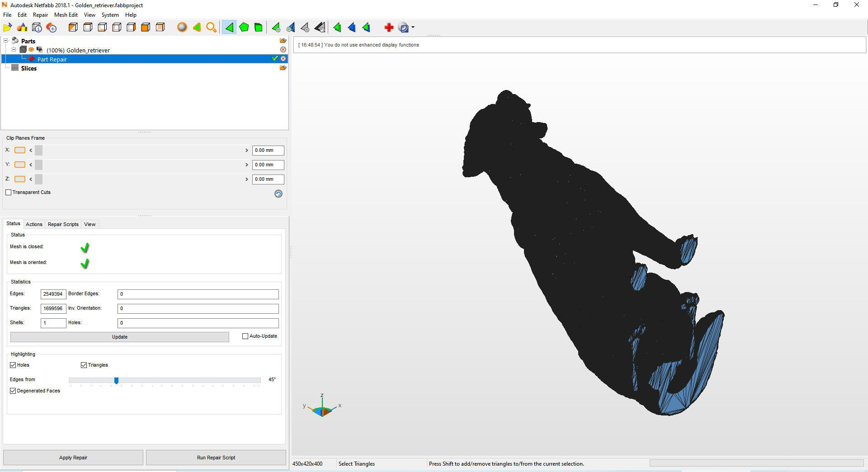Click the Y clip plane slider handle
This screenshot has width=868, height=472.
[38, 165]
